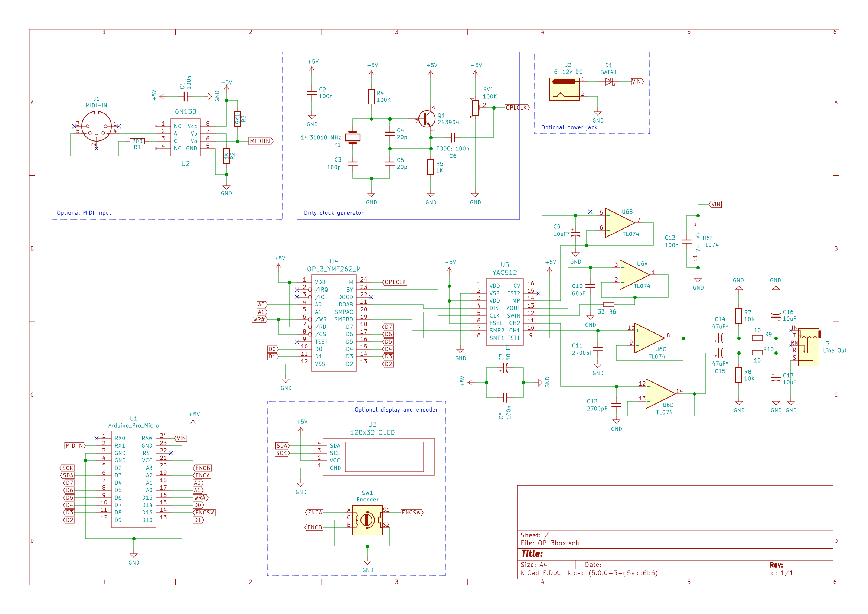Viewport: 868px width, 614px height.
Task: Click the U3 128x32 OLED display symbol
Action: pos(378,457)
